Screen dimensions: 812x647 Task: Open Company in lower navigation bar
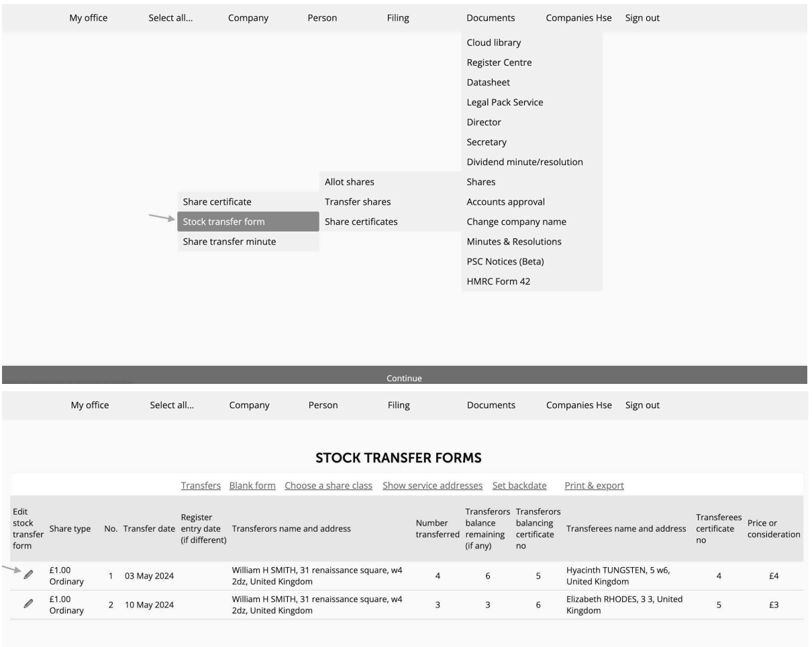pos(250,405)
